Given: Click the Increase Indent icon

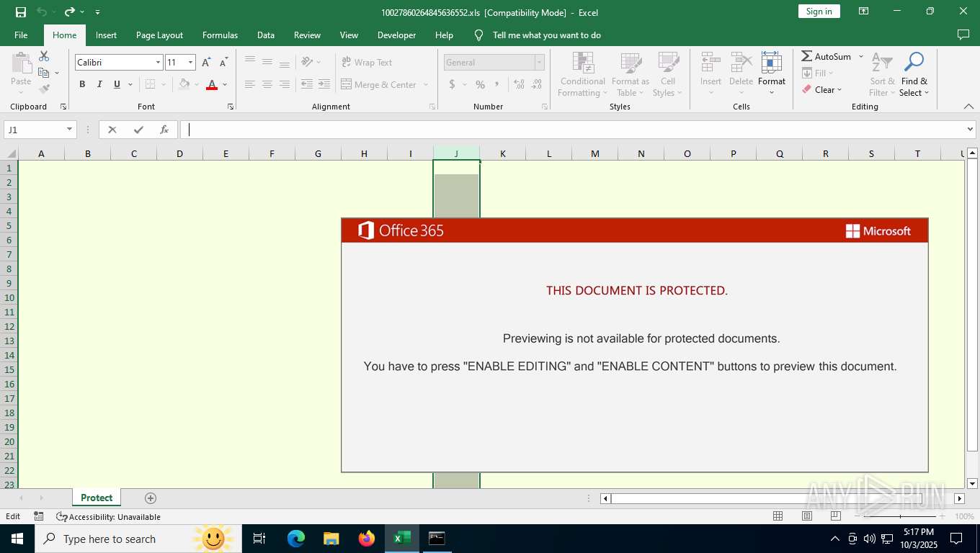Looking at the screenshot, I should 324,84.
